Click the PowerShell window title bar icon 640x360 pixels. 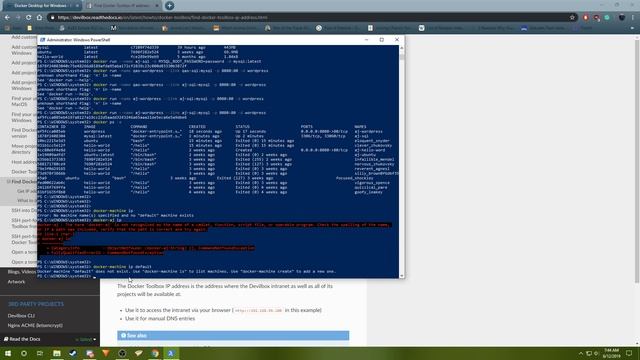(42, 40)
